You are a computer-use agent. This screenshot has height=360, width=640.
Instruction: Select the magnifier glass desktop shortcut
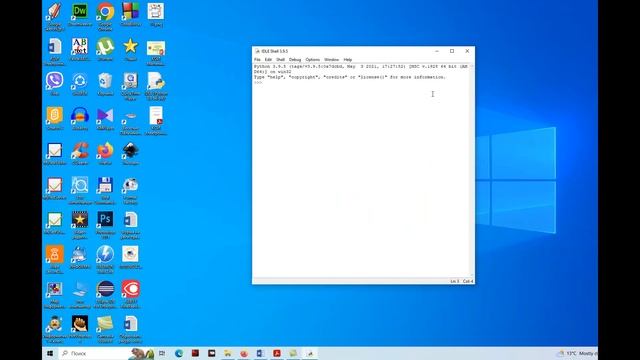click(x=80, y=190)
